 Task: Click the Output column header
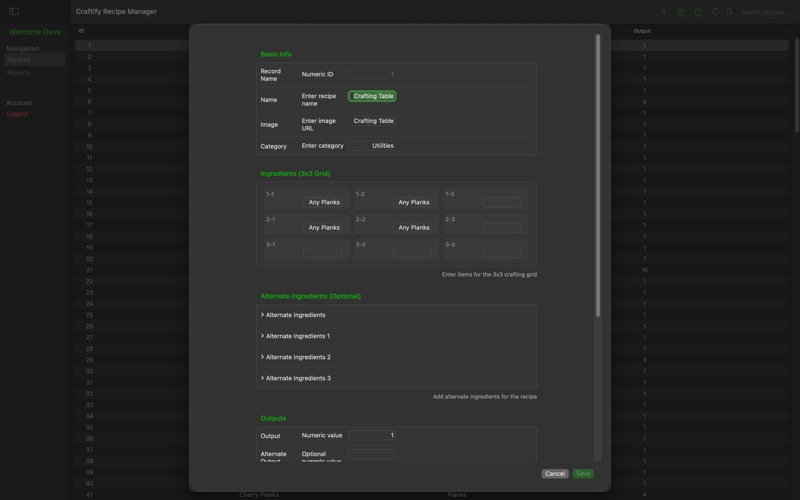click(642, 31)
